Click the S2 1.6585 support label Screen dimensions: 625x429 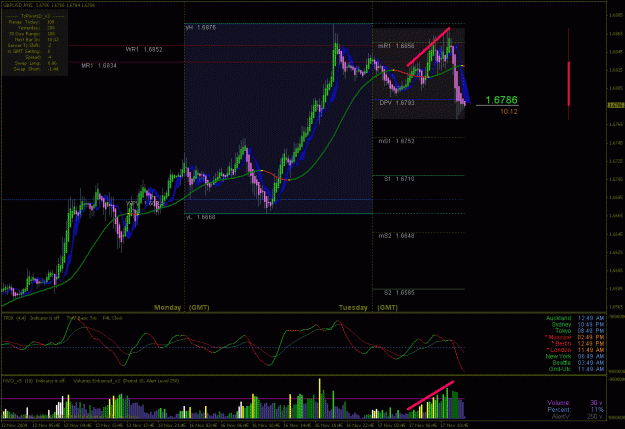coord(399,293)
